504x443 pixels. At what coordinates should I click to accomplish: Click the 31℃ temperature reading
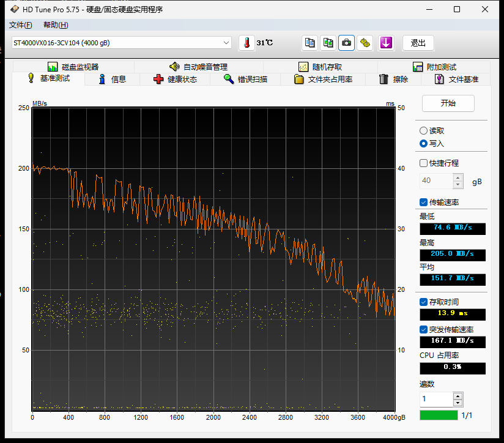[x=264, y=43]
